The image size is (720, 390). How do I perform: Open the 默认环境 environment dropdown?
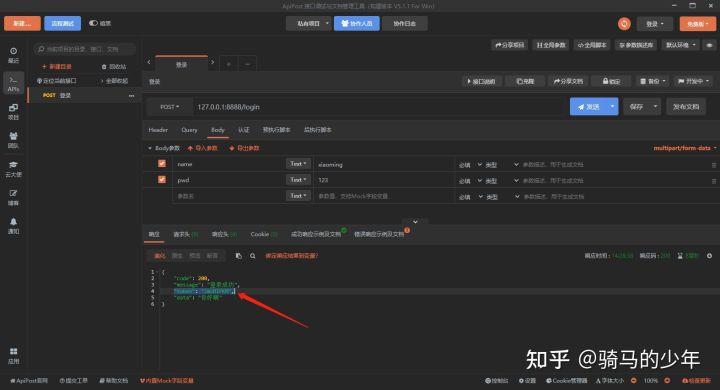[x=681, y=45]
